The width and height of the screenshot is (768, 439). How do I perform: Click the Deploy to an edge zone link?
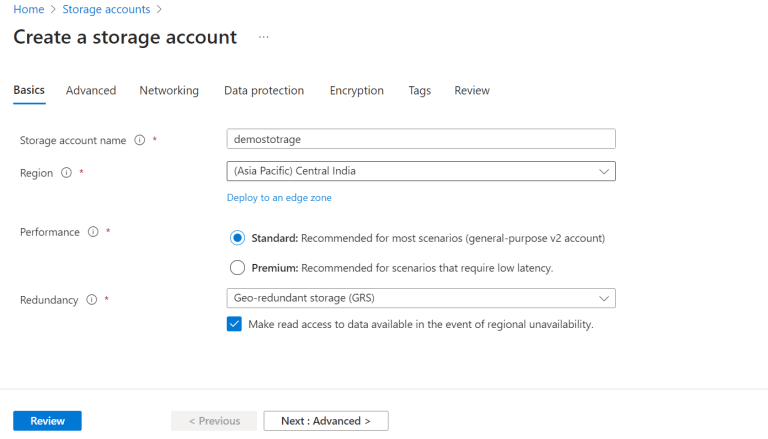[279, 198]
